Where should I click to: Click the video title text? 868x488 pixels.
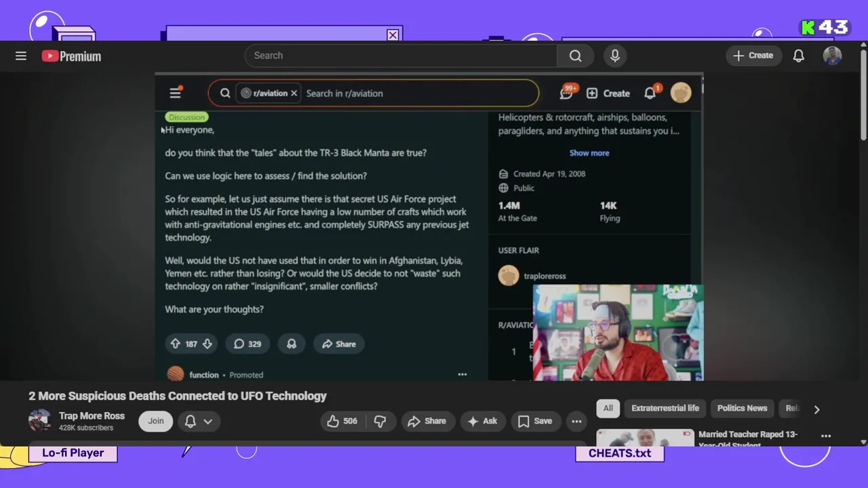[178, 396]
